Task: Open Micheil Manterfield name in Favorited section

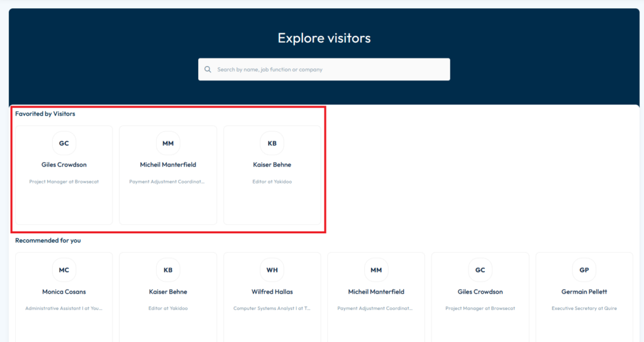Action: [x=168, y=165]
